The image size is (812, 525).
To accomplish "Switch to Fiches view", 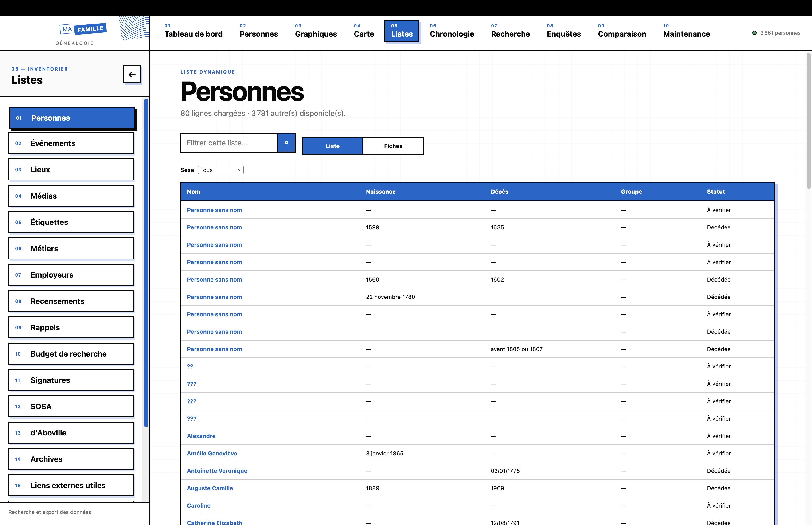I will pyautogui.click(x=393, y=146).
